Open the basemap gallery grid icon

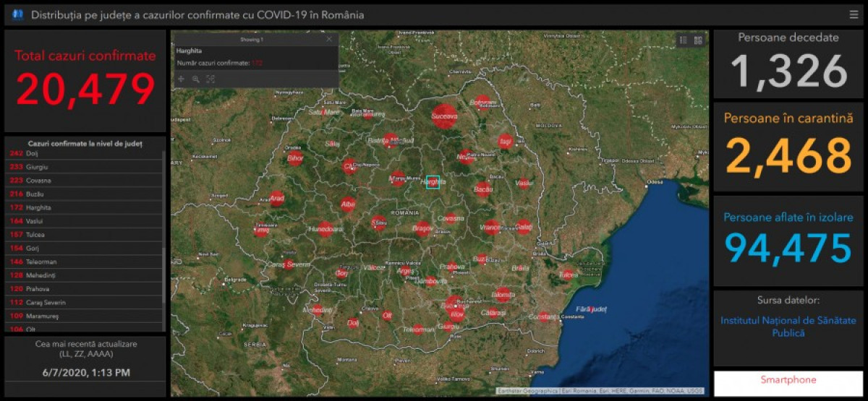(x=698, y=40)
